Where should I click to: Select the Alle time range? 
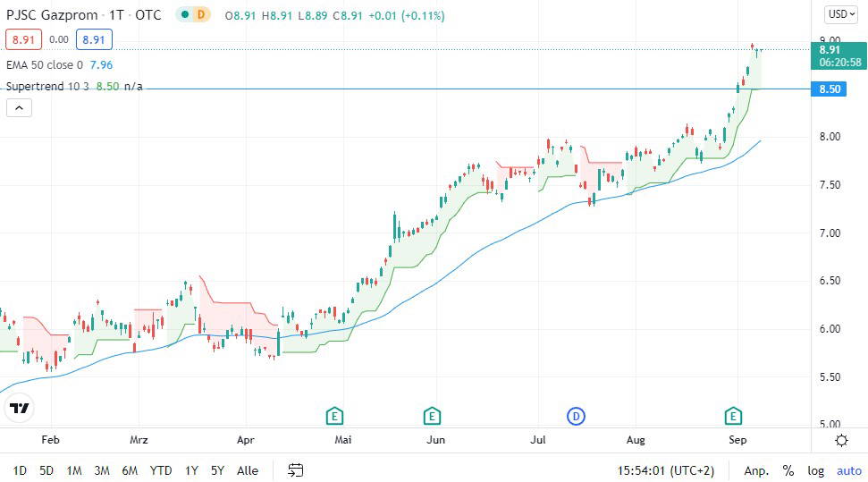click(x=248, y=470)
